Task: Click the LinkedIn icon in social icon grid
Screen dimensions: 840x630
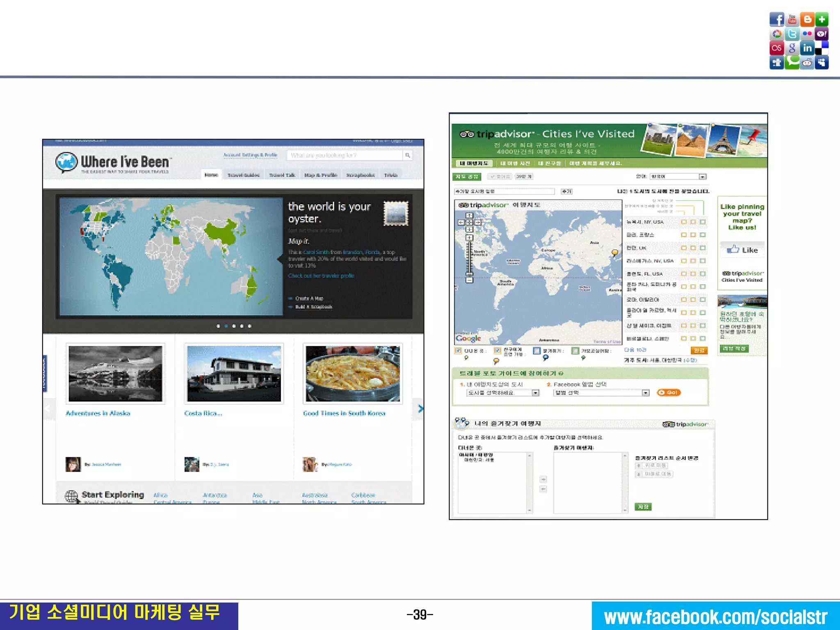Action: [807, 48]
